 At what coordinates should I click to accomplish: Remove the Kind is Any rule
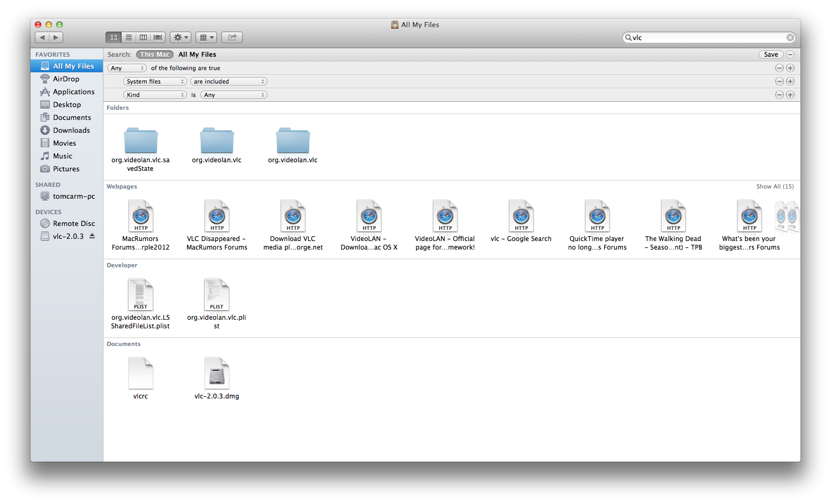coord(780,95)
